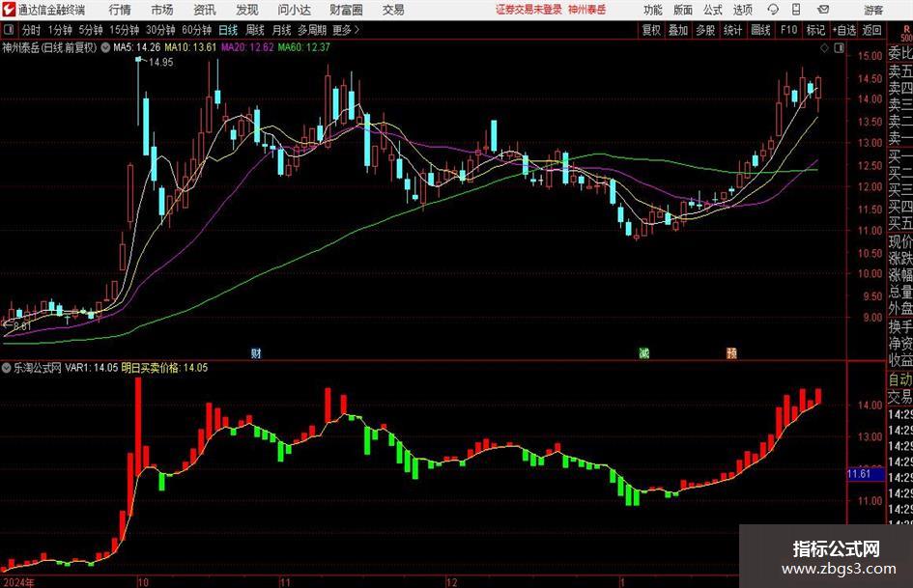Click 神州泰岳(日线 前复权) chart title
Viewport: 913px width, 588px height.
(49, 47)
